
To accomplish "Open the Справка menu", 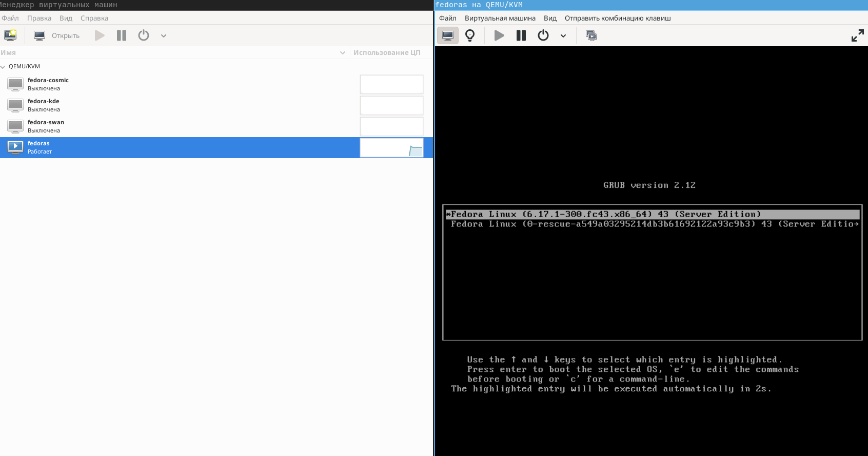I will [x=94, y=18].
